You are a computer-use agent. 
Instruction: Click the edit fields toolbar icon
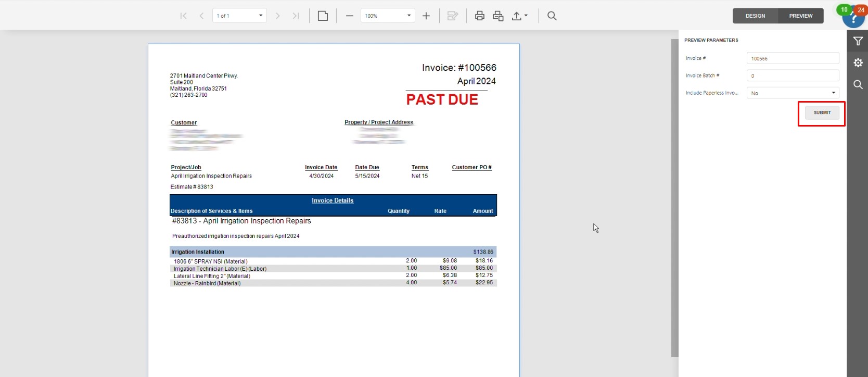pyautogui.click(x=453, y=16)
